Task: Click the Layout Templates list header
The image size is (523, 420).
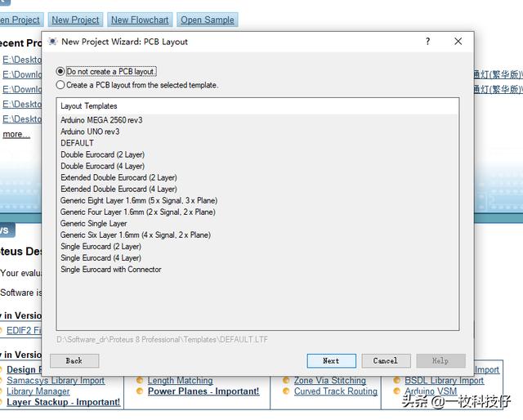Action: [x=257, y=106]
